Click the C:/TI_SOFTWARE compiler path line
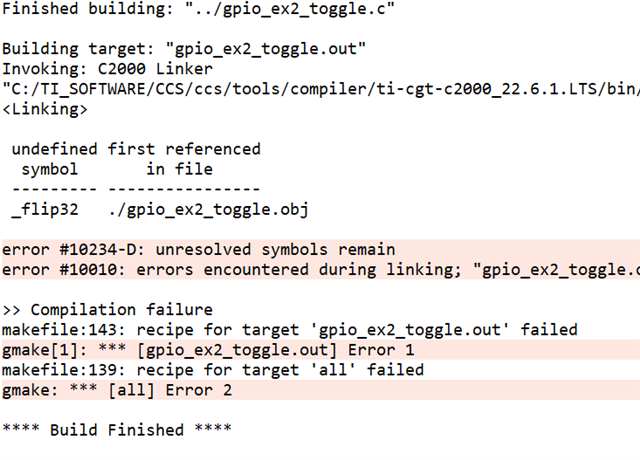Image resolution: width=640 pixels, height=460 pixels. 320,89
